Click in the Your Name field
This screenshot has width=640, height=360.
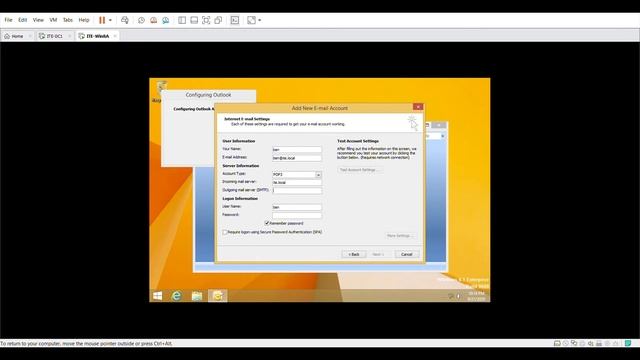coord(297,149)
